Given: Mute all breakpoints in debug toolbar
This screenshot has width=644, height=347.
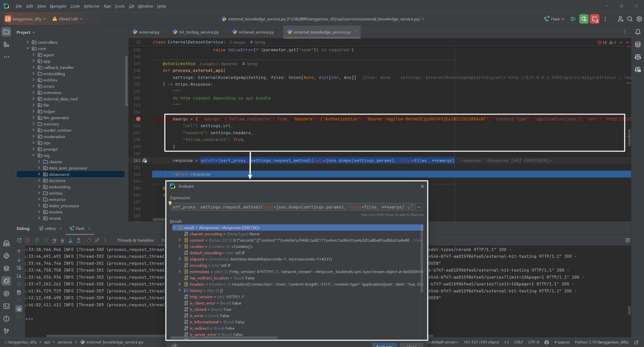Looking at the screenshot, I should pos(97,240).
